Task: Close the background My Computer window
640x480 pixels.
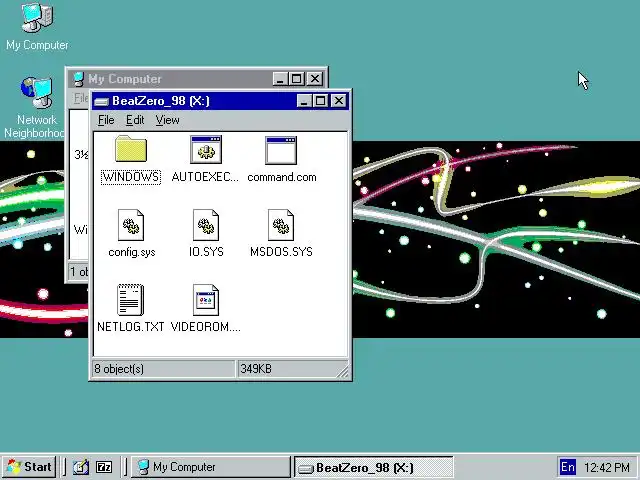Action: coord(315,79)
